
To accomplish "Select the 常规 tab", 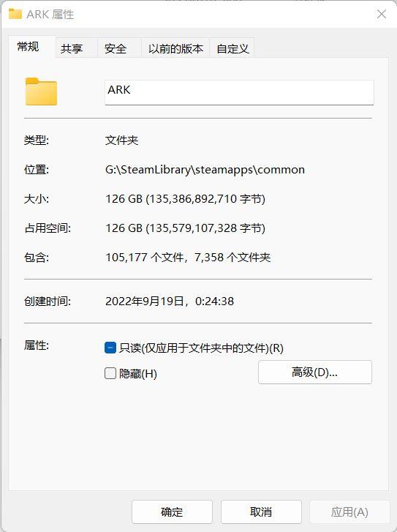I will [28, 47].
